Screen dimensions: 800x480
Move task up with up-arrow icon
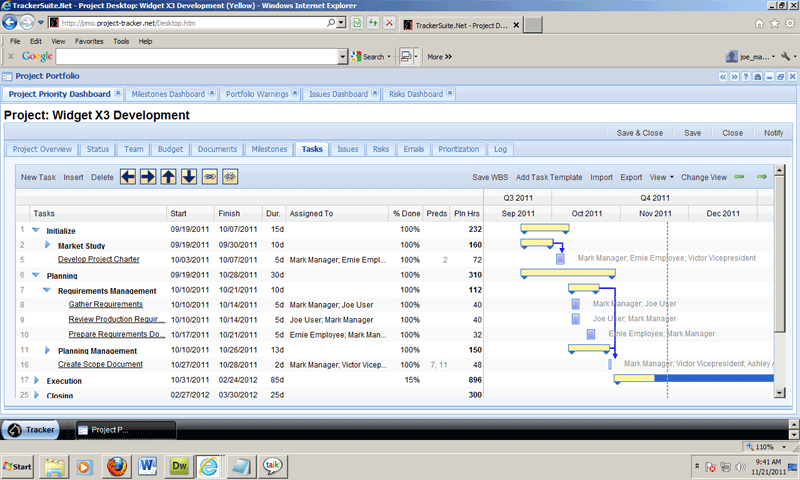tap(168, 177)
